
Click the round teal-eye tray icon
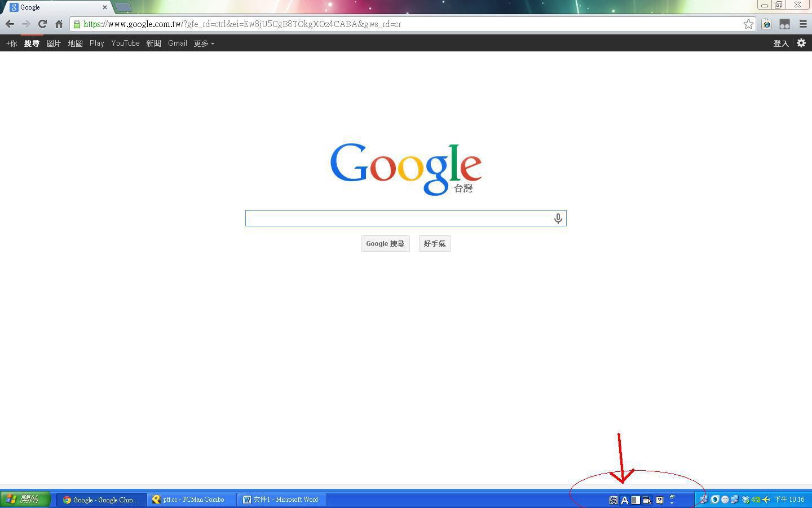(714, 500)
